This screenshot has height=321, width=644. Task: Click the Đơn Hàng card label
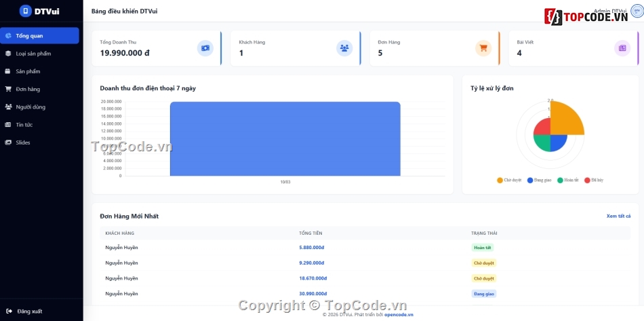[x=389, y=42]
